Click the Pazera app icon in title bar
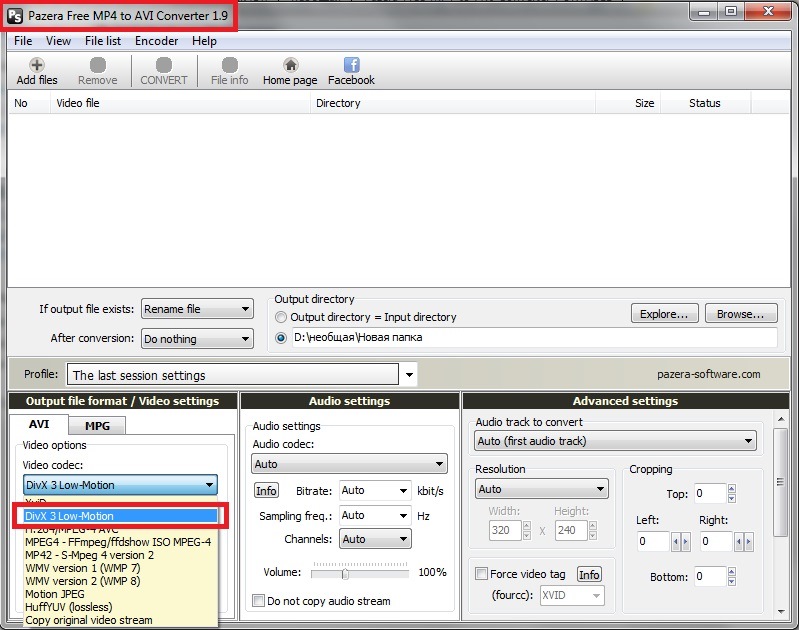Viewport: 799px width, 630px height. coord(15,16)
